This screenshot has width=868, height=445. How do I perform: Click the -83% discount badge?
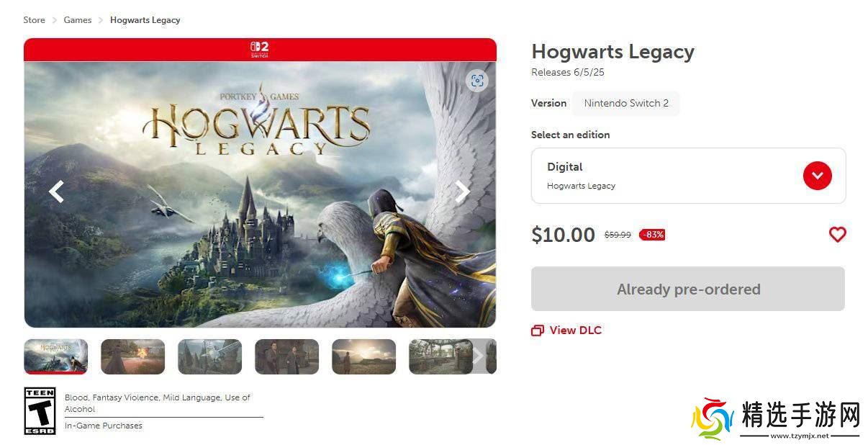coord(652,235)
